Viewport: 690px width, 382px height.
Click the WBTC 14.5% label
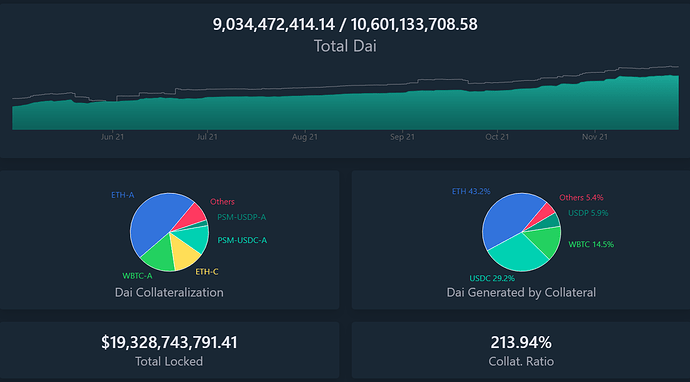click(591, 244)
